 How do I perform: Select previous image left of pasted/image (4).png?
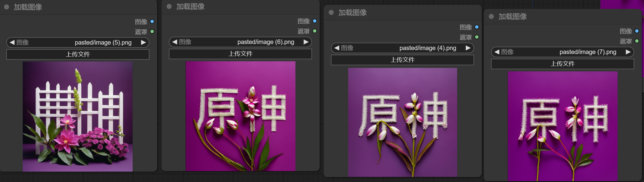coord(337,48)
